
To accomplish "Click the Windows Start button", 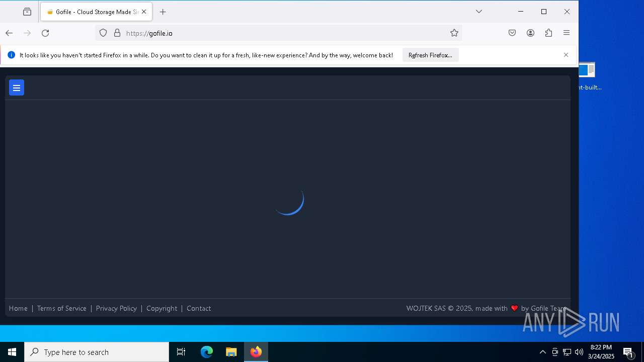I will 12,352.
